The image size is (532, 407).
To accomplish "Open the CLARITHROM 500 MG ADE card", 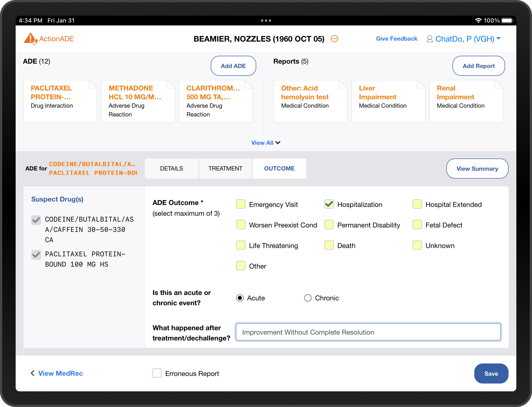I will [216, 101].
